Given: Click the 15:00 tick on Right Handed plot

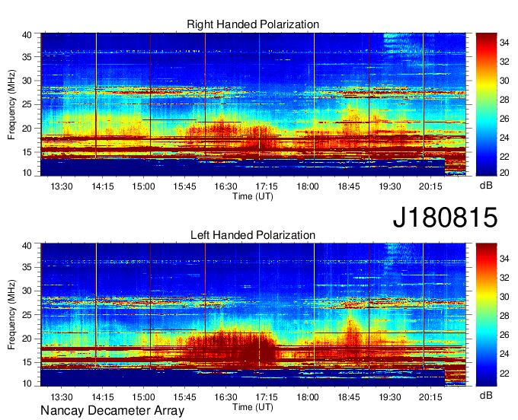Looking at the screenshot, I should (144, 186).
